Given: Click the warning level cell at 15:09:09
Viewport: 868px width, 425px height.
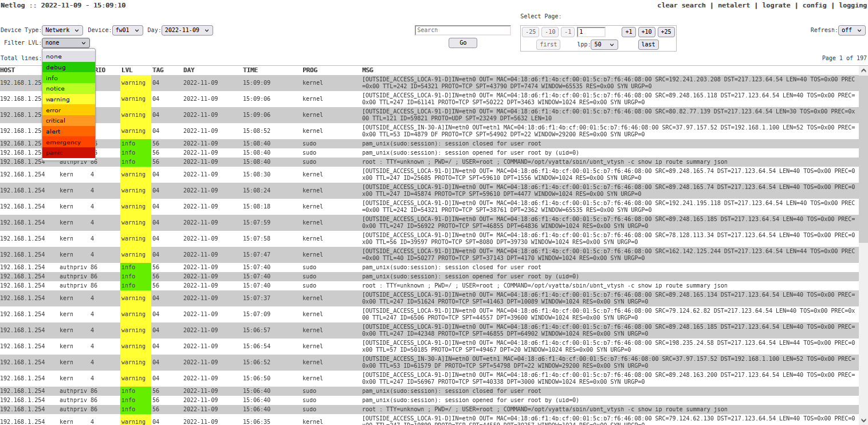Looking at the screenshot, I should pos(136,83).
